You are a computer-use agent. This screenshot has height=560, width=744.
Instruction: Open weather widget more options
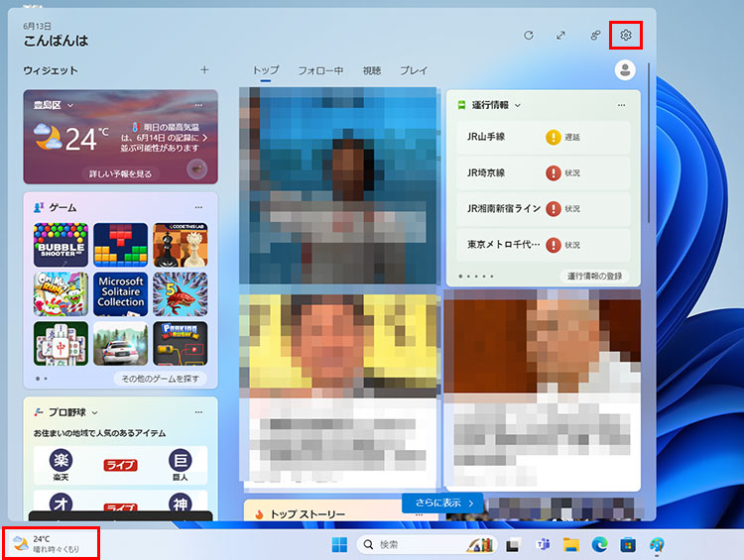click(198, 105)
